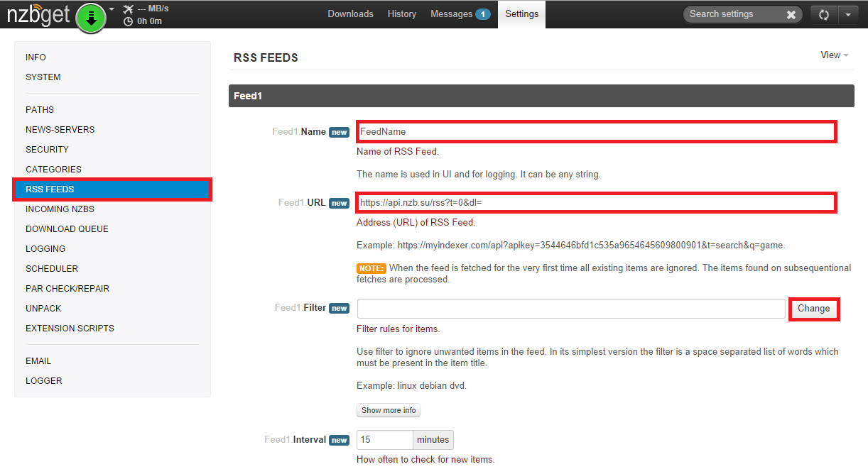This screenshot has width=868, height=474.
Task: Clear the search settings box with X
Action: (x=791, y=14)
